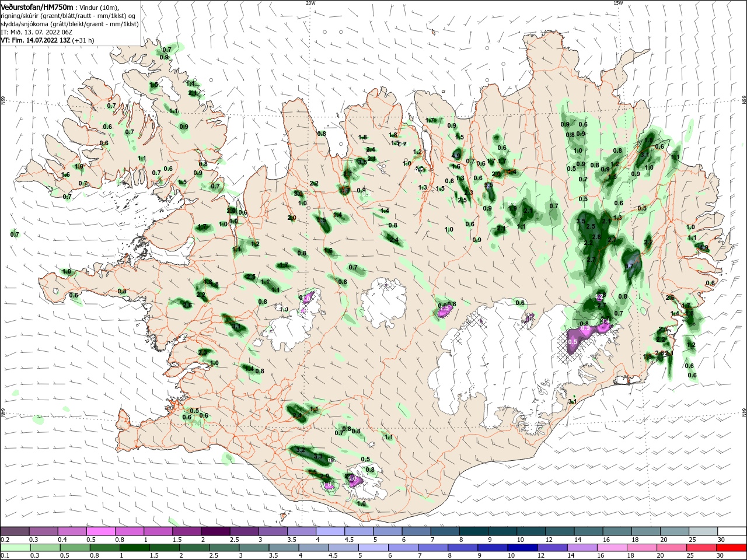Screen dimensions: 747x560
Task: Select the lower rain scale swatch between 2 and 2.5
Action: 194,548
